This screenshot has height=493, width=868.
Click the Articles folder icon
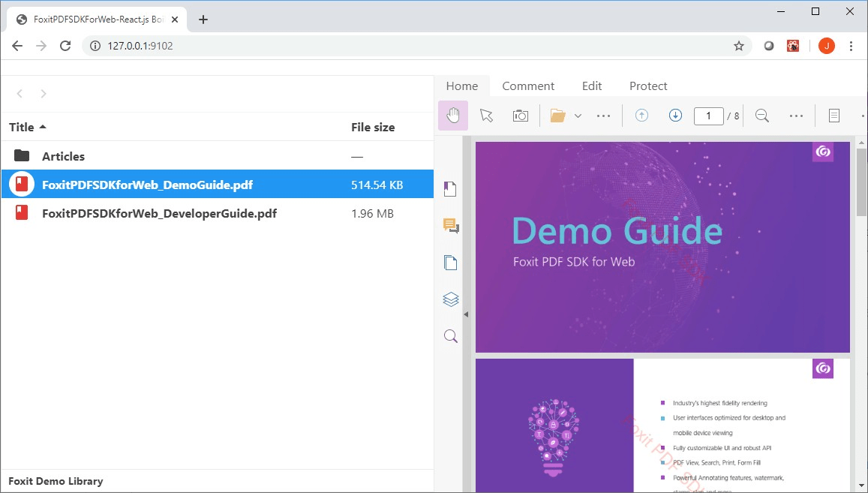[x=22, y=155]
